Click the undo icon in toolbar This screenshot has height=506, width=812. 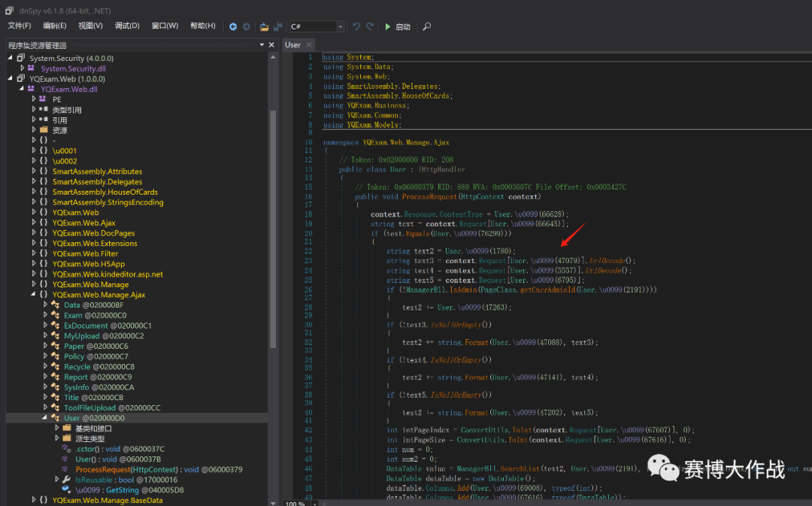pos(356,26)
